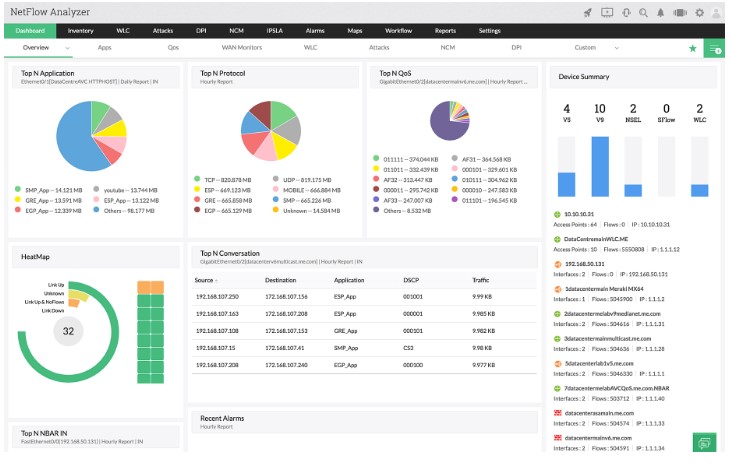
Task: Open the presentation screen icon in header
Action: point(607,12)
